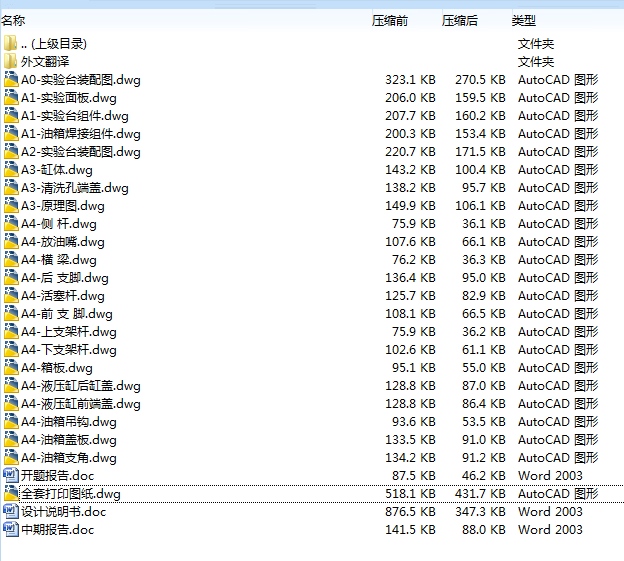Click the icon of A4-液压缸后缸盖.dwg
The width and height of the screenshot is (624, 561).
coord(11,386)
